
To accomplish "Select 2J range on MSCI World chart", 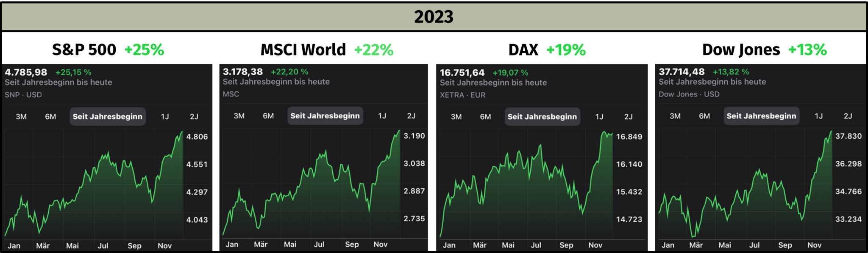I will [411, 116].
